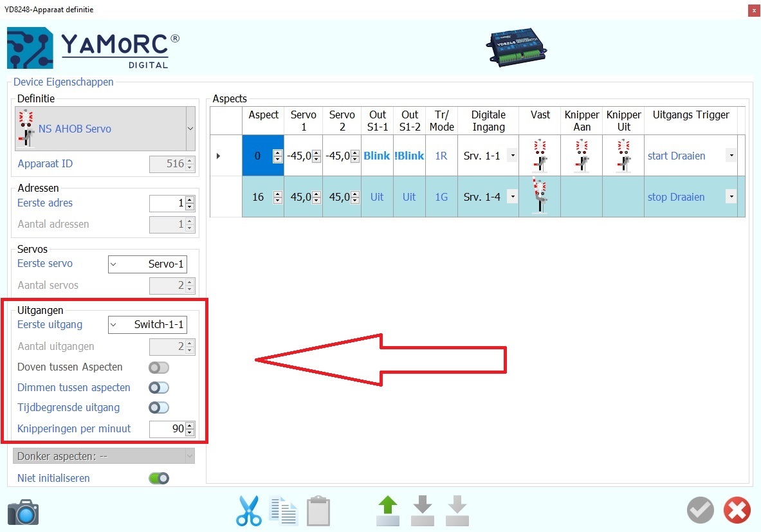The image size is (761, 532).
Task: Click the scissors cut icon
Action: [x=248, y=511]
